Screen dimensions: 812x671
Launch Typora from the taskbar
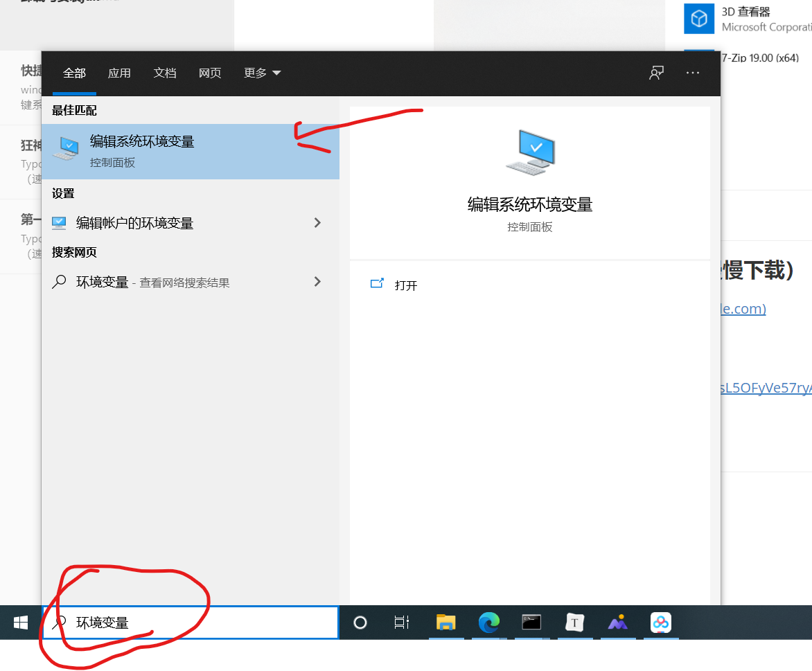(575, 623)
